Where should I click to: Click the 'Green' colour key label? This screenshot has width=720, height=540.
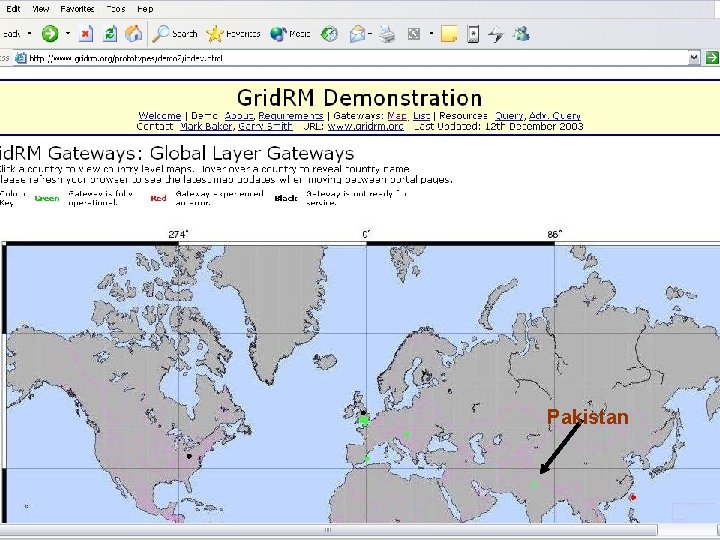pos(47,198)
